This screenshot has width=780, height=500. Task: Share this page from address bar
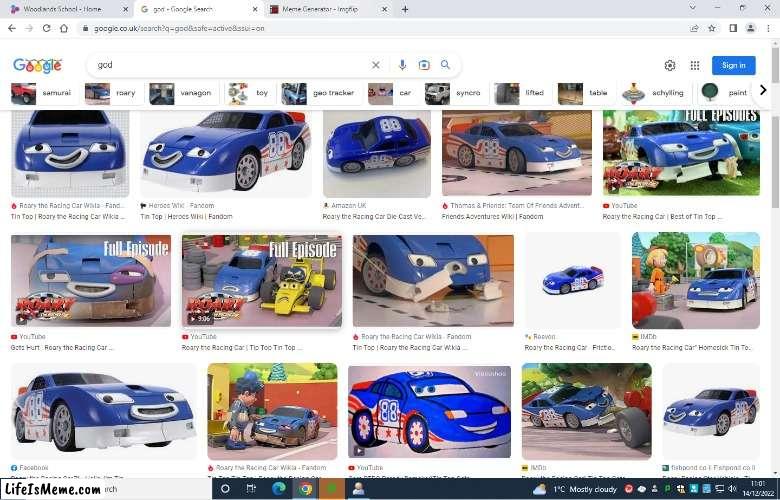[694, 28]
